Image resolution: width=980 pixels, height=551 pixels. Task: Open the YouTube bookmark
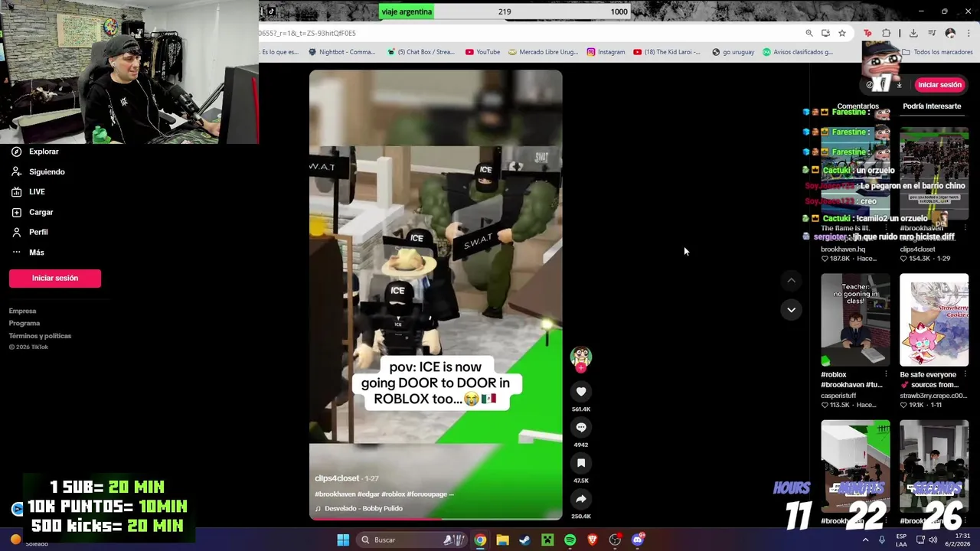(x=482, y=52)
